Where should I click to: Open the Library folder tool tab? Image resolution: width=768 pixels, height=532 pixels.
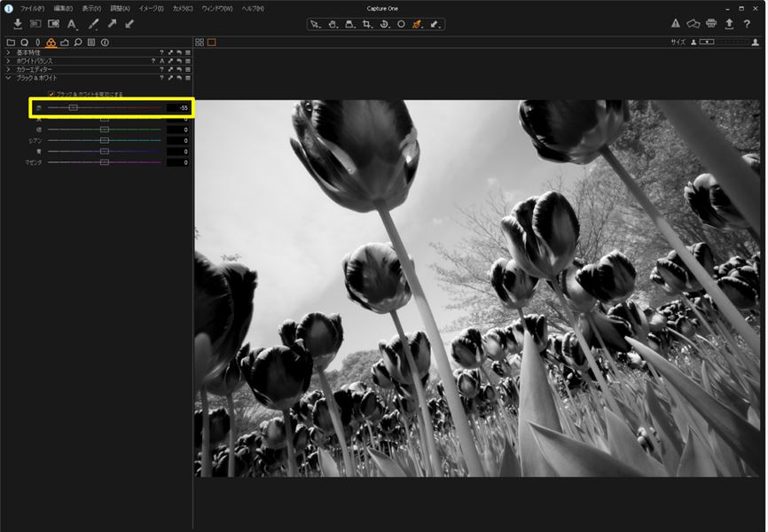click(11, 43)
